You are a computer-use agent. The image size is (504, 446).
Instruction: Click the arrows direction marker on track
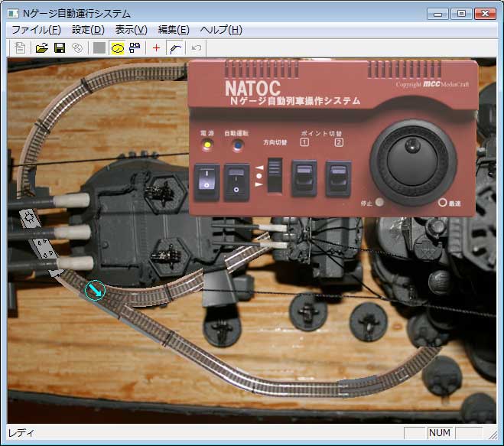(x=44, y=248)
